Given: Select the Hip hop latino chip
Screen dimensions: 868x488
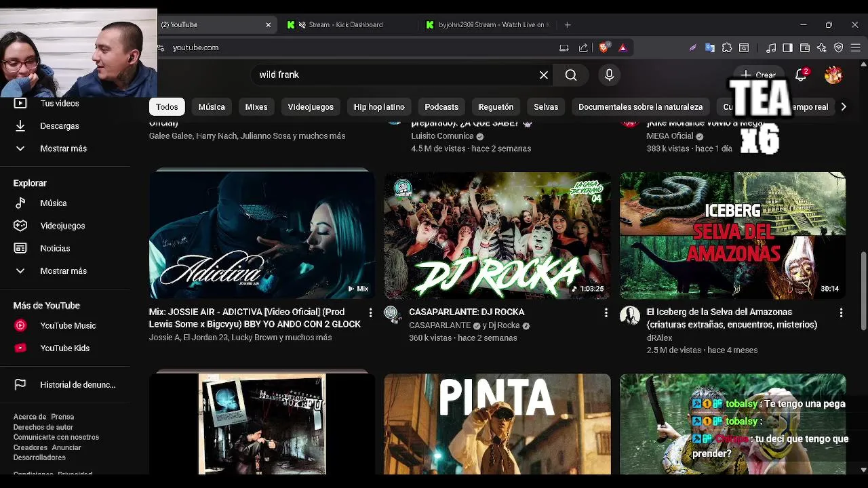Looking at the screenshot, I should pyautogui.click(x=379, y=107).
